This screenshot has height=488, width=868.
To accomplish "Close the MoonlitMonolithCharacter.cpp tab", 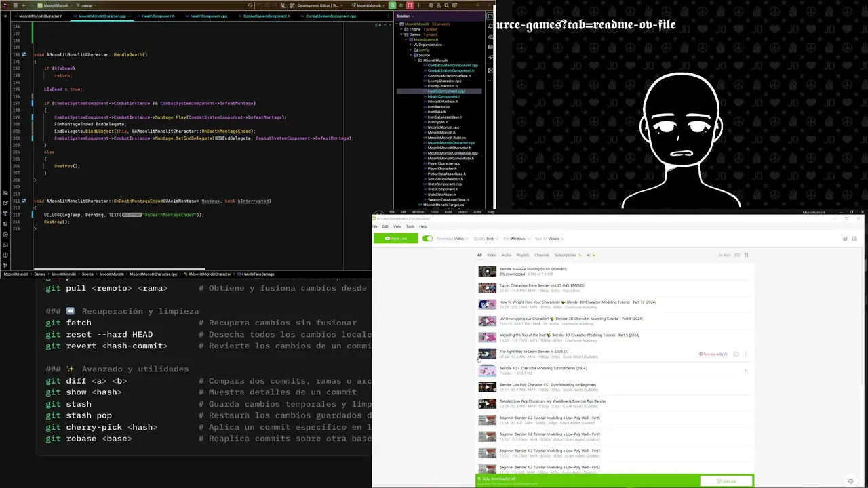I will click(130, 16).
